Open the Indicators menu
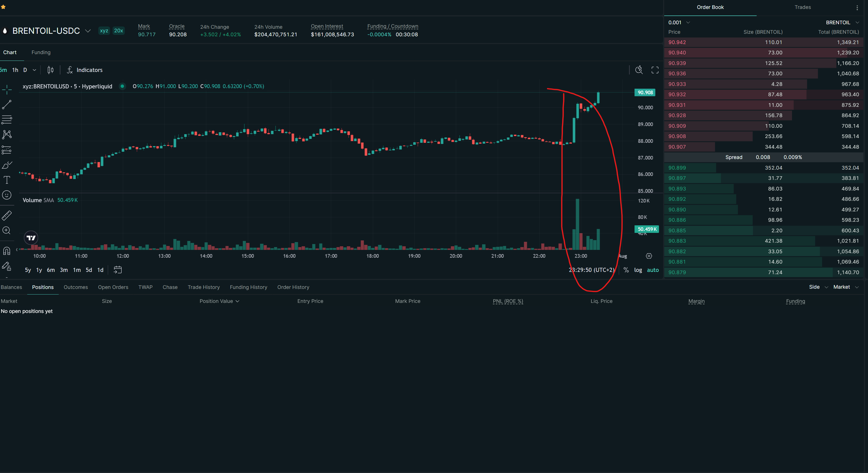The height and width of the screenshot is (473, 868). pos(85,70)
